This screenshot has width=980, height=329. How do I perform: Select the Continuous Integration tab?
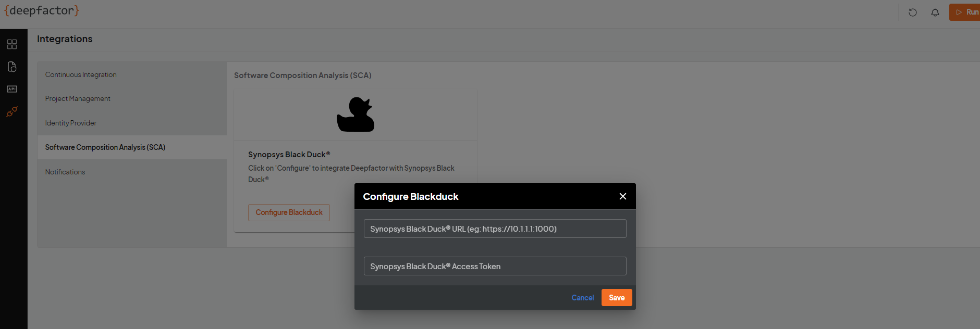(x=132, y=74)
